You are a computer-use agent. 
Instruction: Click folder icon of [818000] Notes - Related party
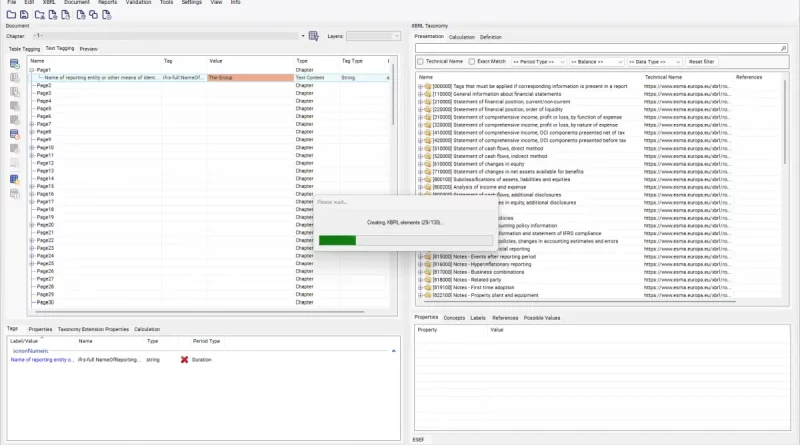click(428, 280)
